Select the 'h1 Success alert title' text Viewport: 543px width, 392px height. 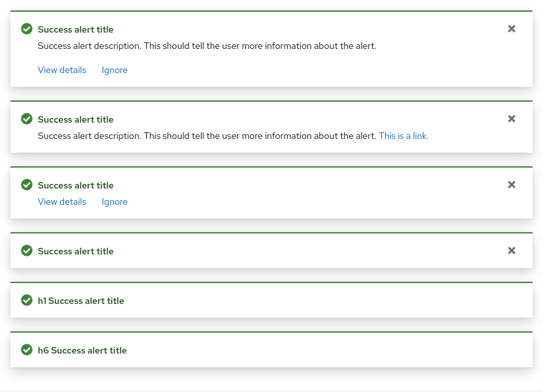(x=81, y=301)
